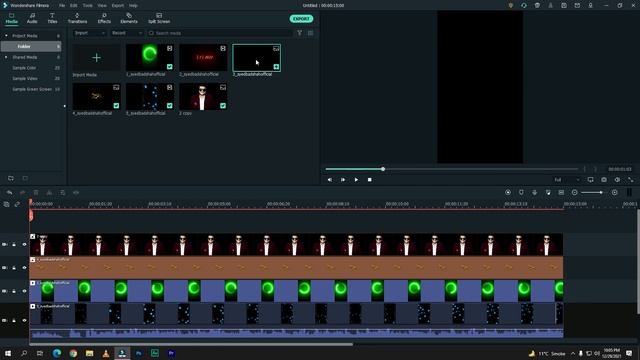Image resolution: width=640 pixels, height=360 pixels.
Task: Click the Import Media plus tile
Action: [96, 58]
